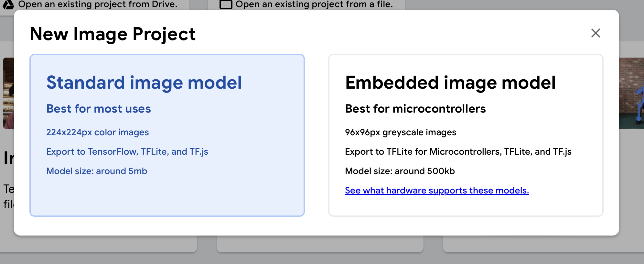The height and width of the screenshot is (264, 644).
Task: Open the hardware support link
Action: [x=437, y=190]
